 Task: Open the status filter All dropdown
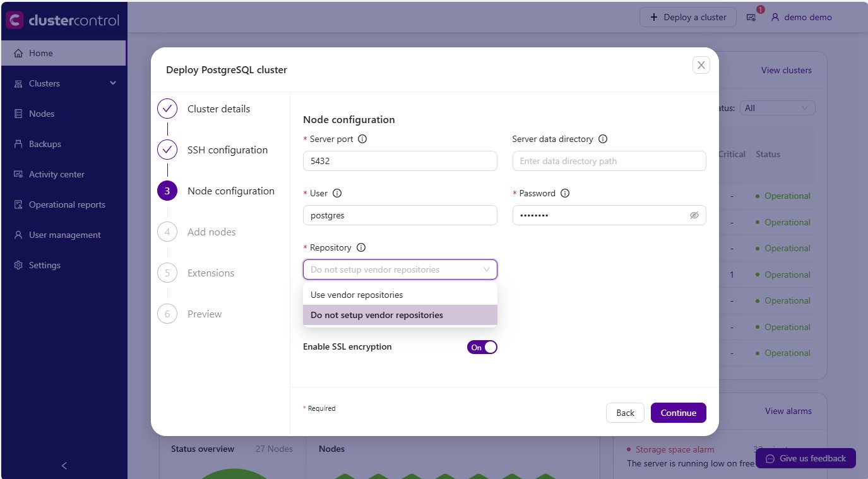776,108
